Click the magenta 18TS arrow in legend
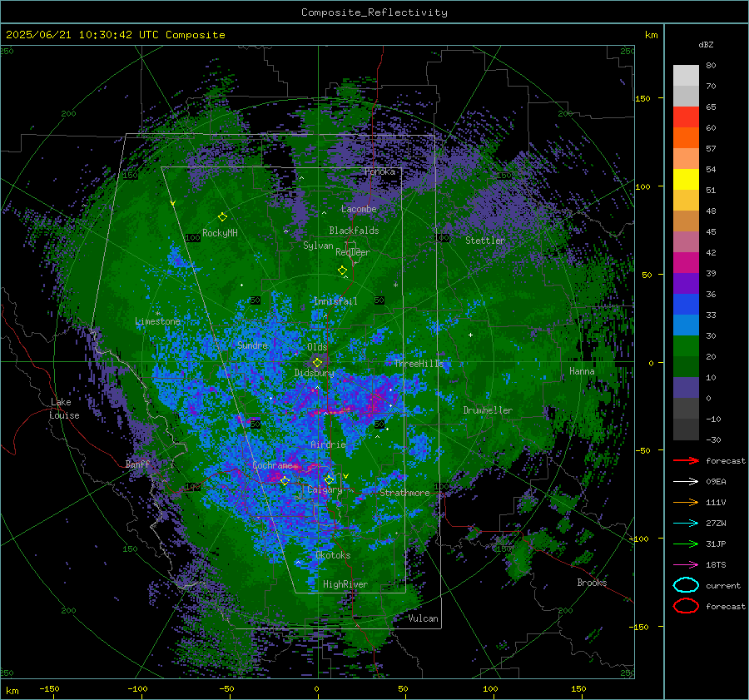749x700 pixels. click(686, 565)
